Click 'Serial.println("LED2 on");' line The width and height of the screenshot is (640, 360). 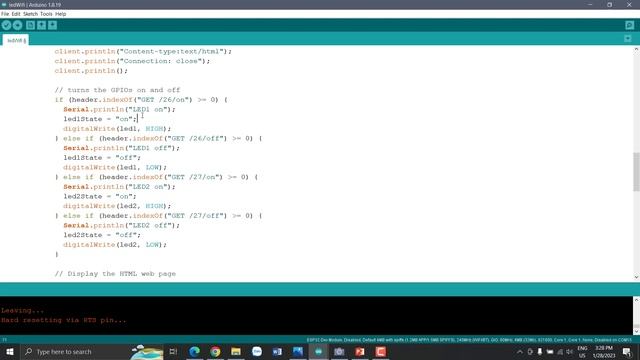(119, 187)
